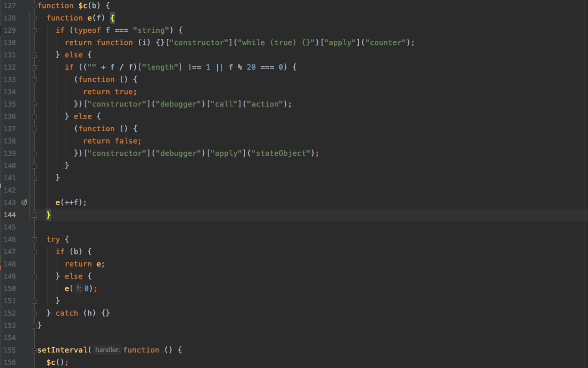
Task: Fold the else block at line 136
Action: (x=34, y=117)
